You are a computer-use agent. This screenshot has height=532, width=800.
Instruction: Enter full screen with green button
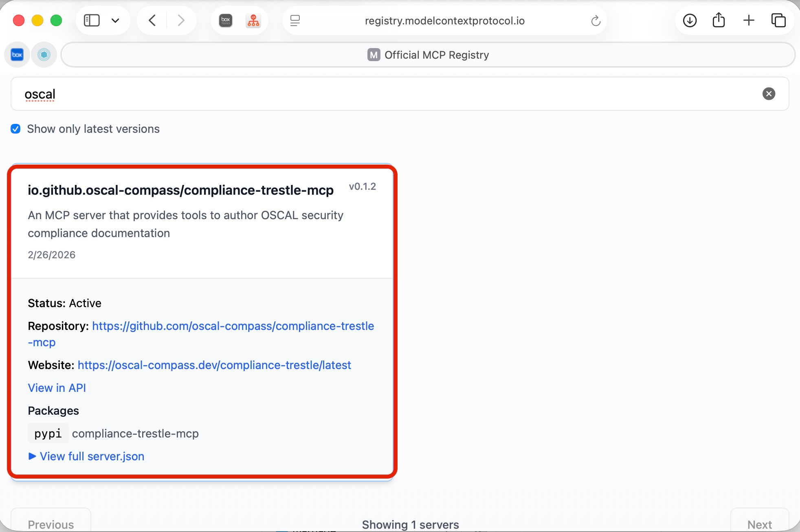tap(56, 20)
